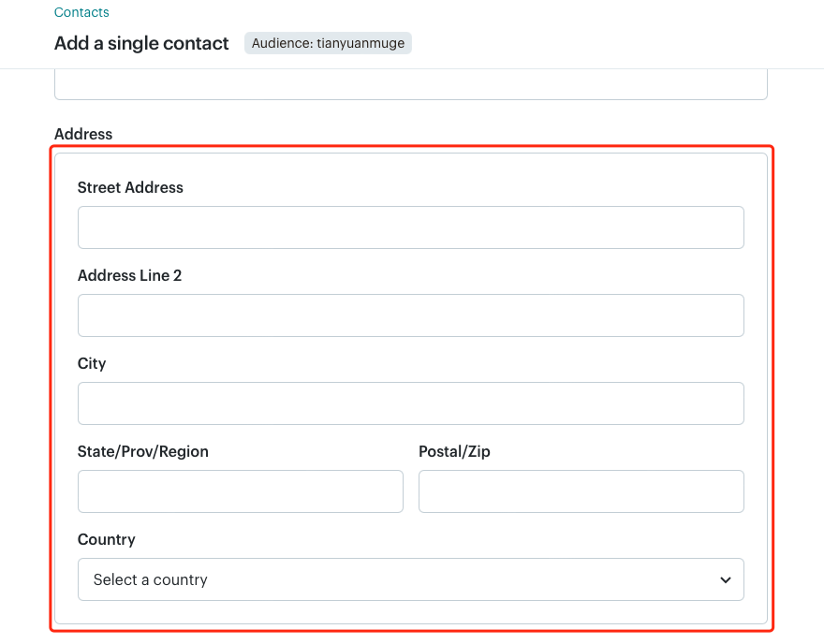Click the Country field label
Screen dimensions: 824x644
107,539
